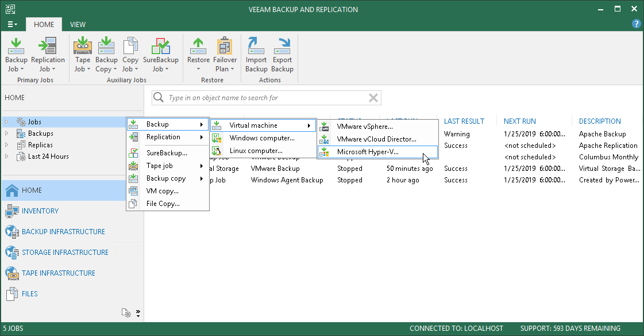Select Backups in the tree

click(x=40, y=133)
